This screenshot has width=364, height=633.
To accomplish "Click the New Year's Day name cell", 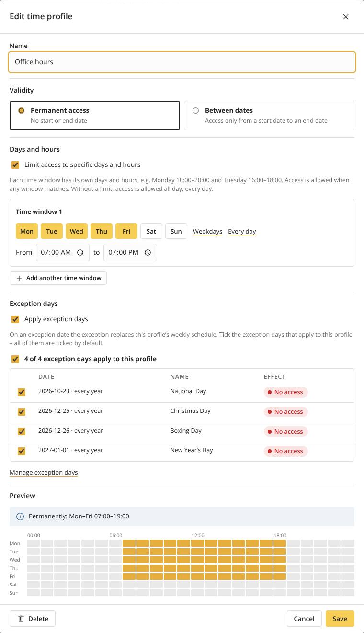I will 192,450.
